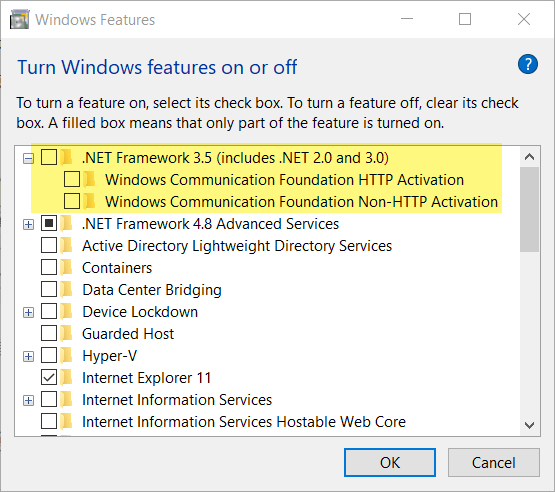
Task: Click the folder icon beside Containers
Action: coord(66,268)
